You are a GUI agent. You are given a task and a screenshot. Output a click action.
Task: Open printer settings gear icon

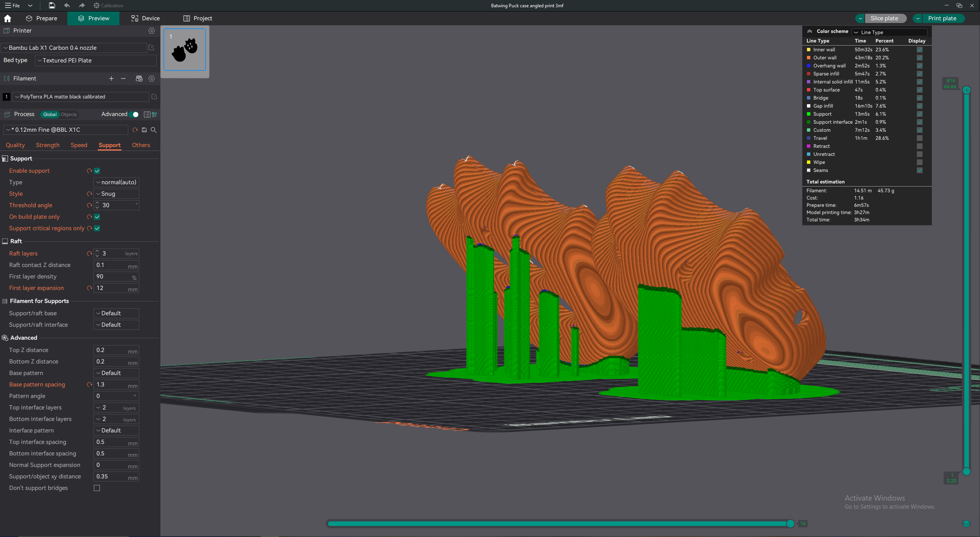click(152, 31)
